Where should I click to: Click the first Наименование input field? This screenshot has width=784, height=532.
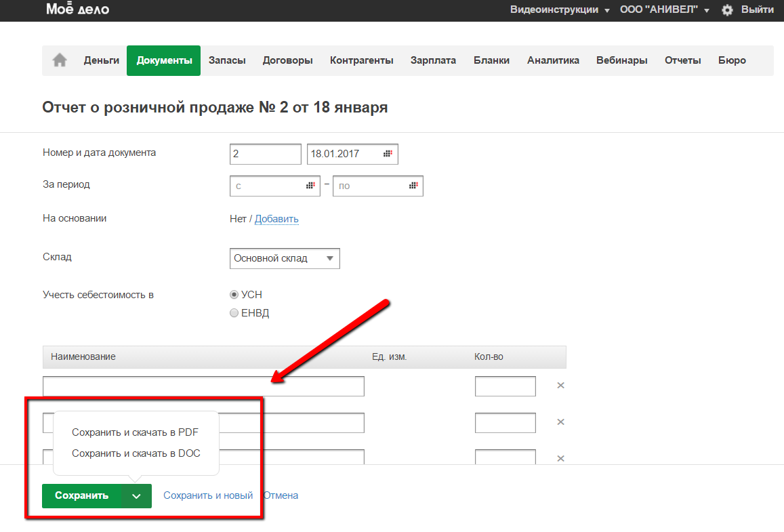coord(203,386)
